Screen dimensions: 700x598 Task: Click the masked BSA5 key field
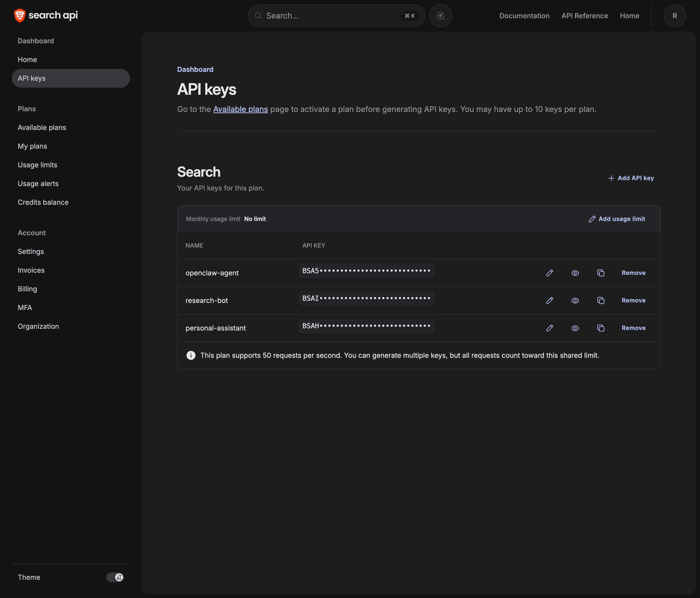click(366, 271)
